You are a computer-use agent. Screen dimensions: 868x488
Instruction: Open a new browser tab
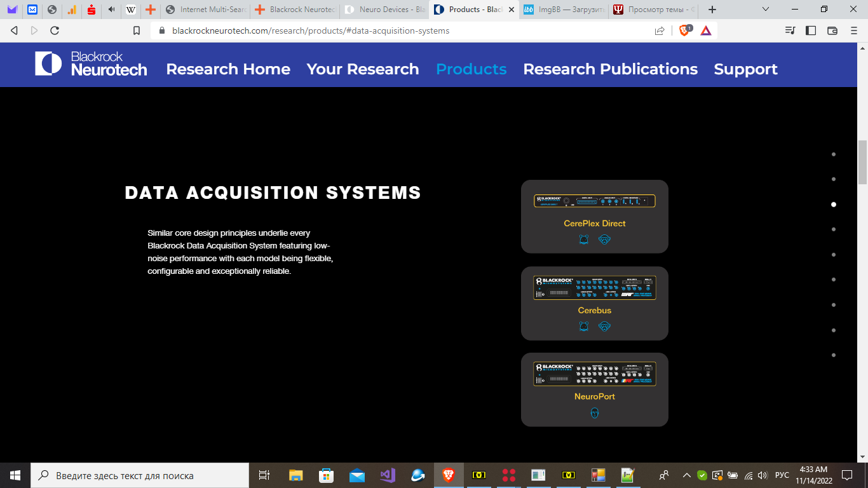(712, 10)
